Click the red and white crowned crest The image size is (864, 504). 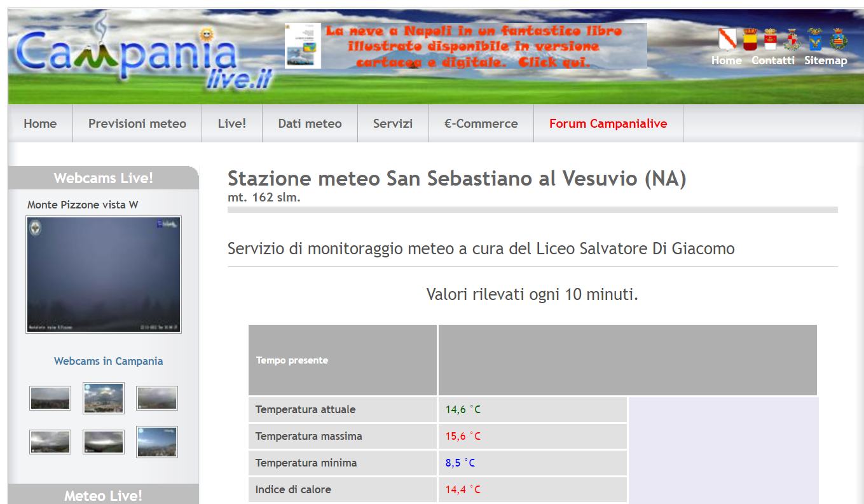[771, 39]
